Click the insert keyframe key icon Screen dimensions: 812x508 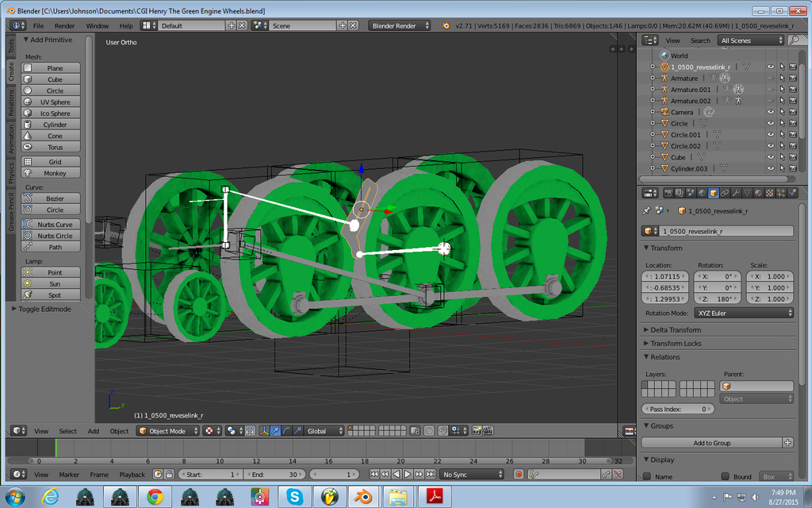606,475
